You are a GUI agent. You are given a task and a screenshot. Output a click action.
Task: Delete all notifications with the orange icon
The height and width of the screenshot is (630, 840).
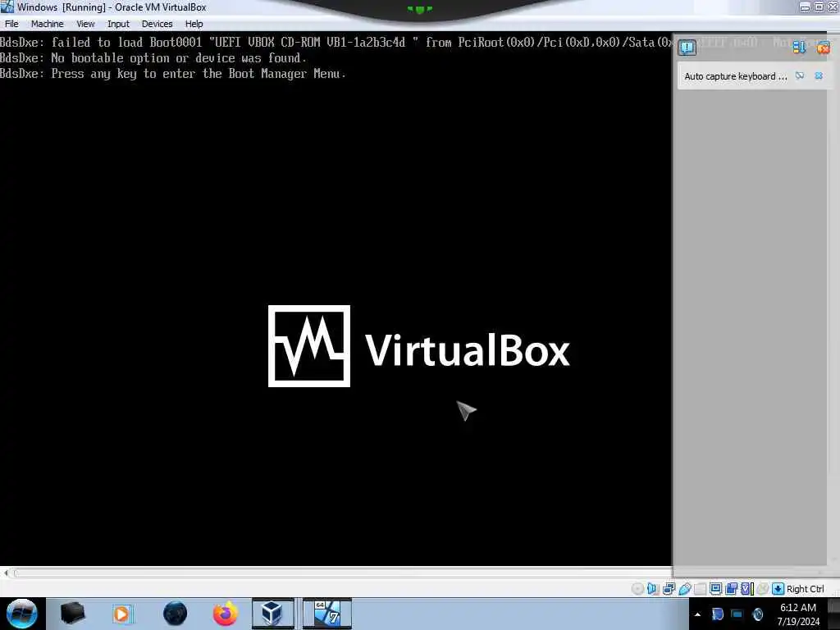[824, 48]
